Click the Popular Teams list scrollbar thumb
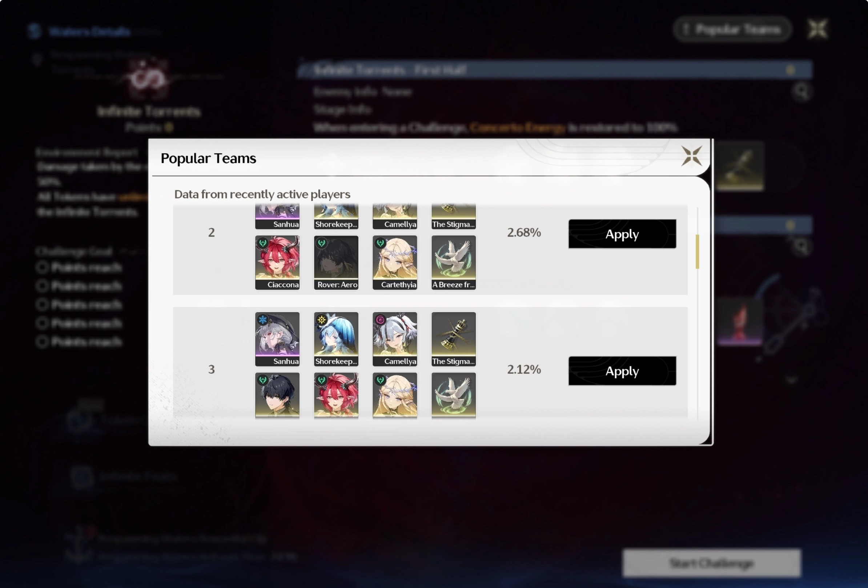 [x=697, y=251]
